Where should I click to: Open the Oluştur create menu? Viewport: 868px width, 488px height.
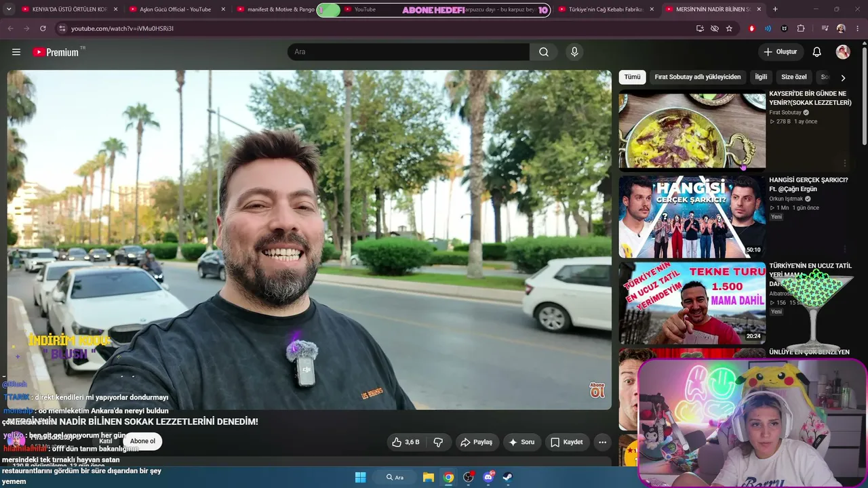781,52
